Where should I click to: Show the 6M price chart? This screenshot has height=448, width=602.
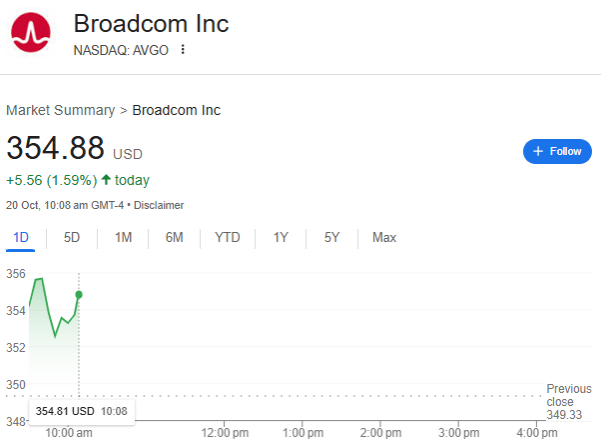[x=174, y=237]
